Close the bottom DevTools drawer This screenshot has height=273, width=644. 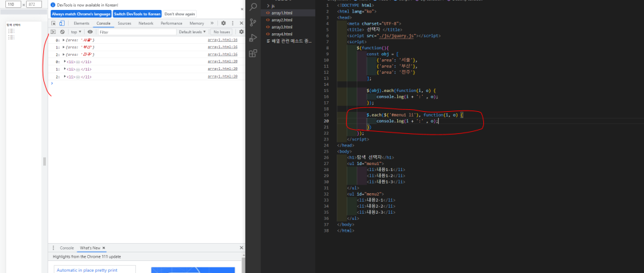click(x=241, y=248)
